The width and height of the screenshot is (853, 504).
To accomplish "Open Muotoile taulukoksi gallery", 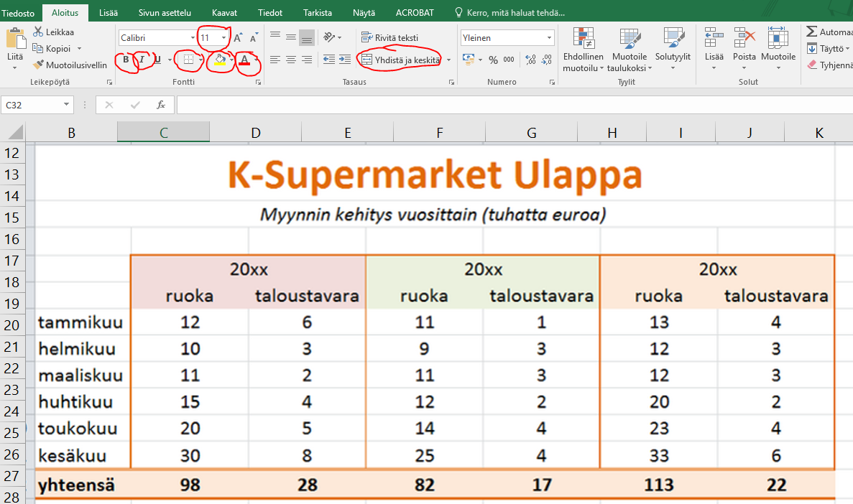I will (630, 50).
